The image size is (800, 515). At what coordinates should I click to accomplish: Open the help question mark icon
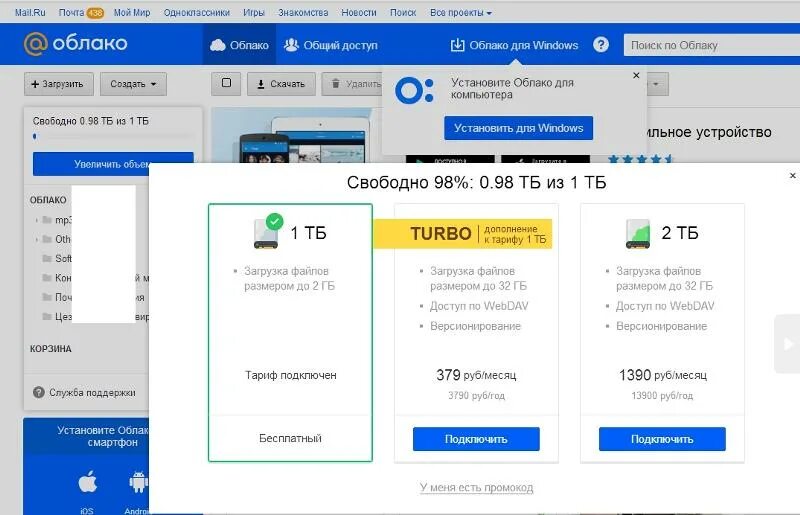601,44
